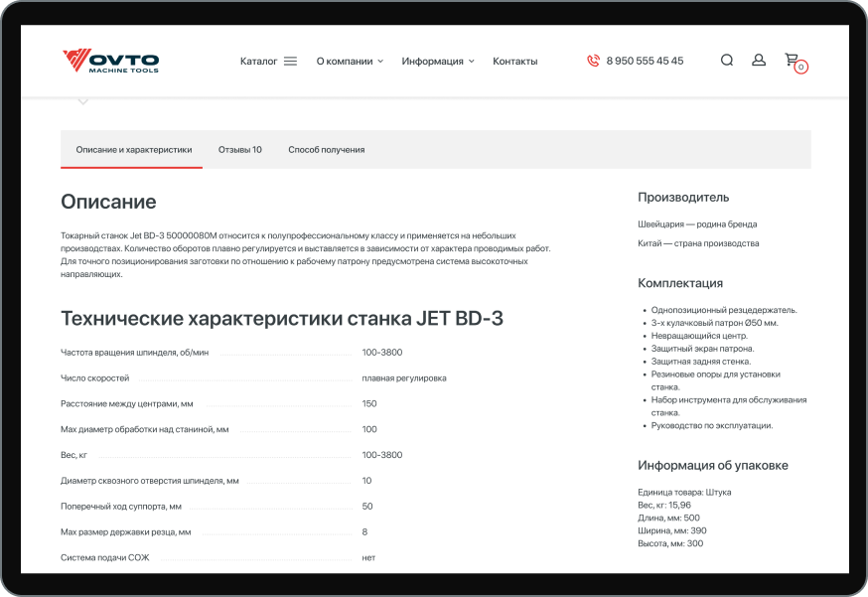
Task: Click the Высота, мм: 300 line
Action: tap(670, 542)
